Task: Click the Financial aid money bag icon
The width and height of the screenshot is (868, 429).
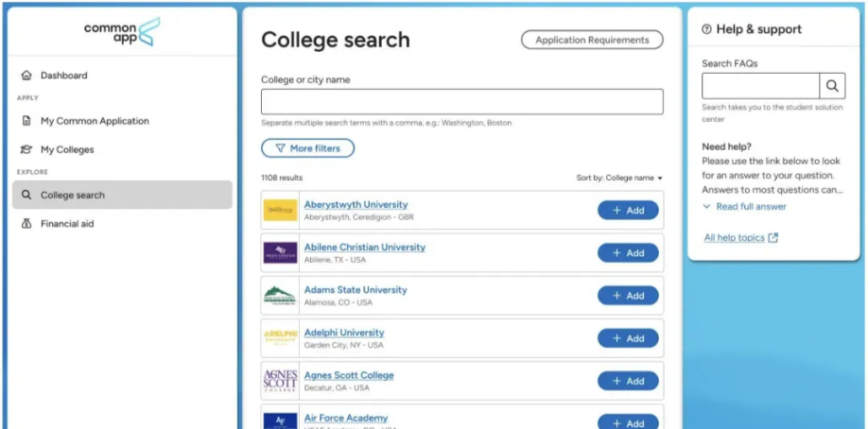Action: (26, 224)
